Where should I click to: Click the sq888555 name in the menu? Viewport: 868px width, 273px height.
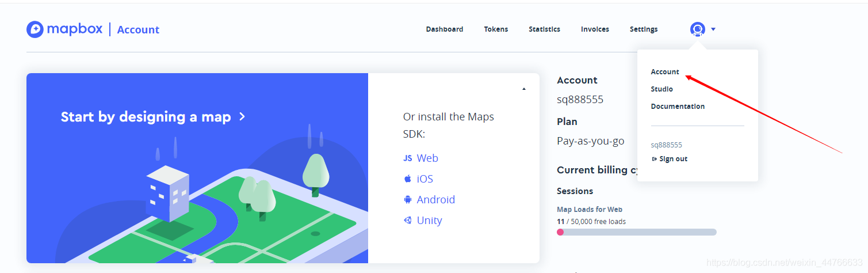point(666,145)
